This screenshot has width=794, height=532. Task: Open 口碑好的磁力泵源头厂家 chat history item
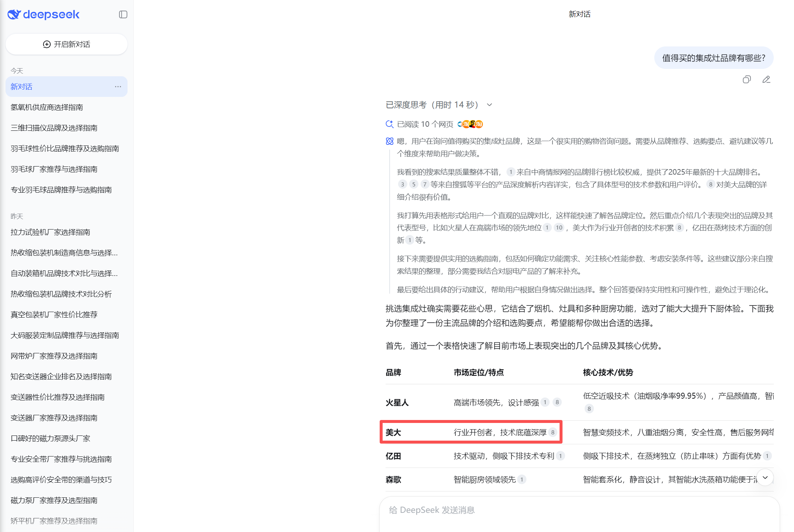pyautogui.click(x=51, y=438)
